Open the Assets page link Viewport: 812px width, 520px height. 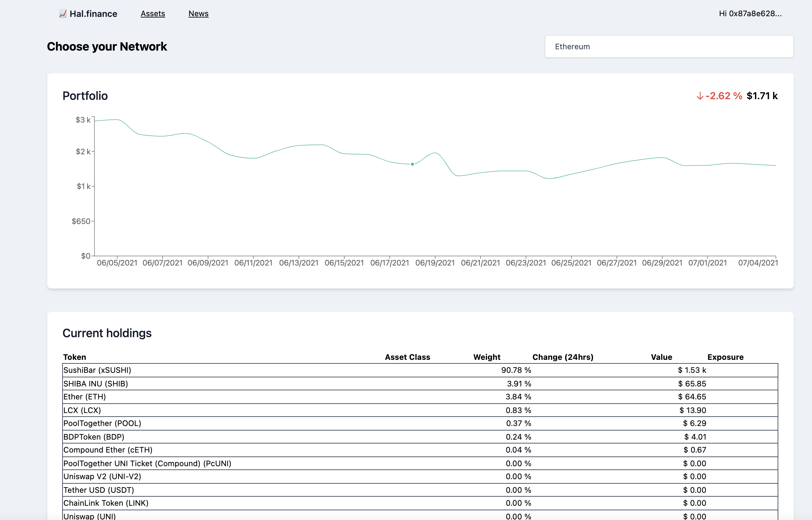point(153,14)
